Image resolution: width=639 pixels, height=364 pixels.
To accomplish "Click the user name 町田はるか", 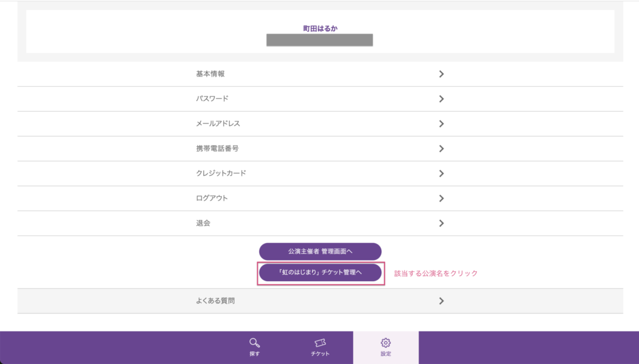I will [320, 29].
